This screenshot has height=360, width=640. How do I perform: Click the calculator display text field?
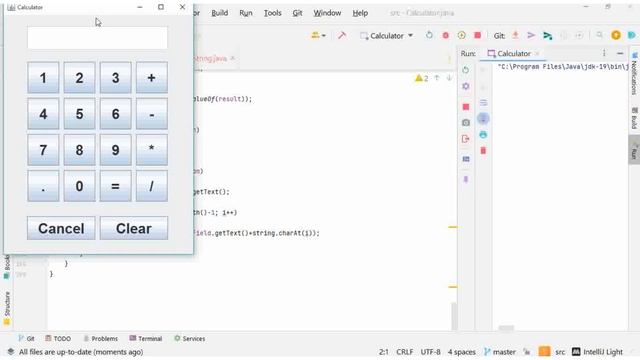[97, 38]
